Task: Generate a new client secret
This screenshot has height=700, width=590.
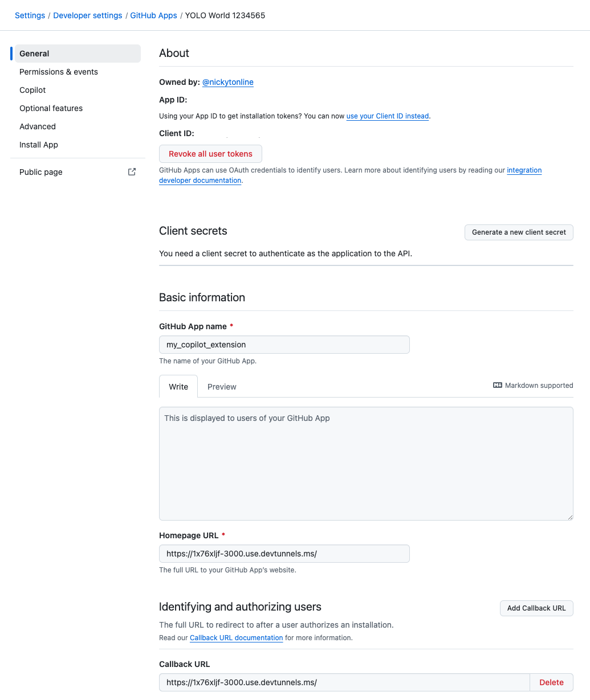Action: click(518, 232)
